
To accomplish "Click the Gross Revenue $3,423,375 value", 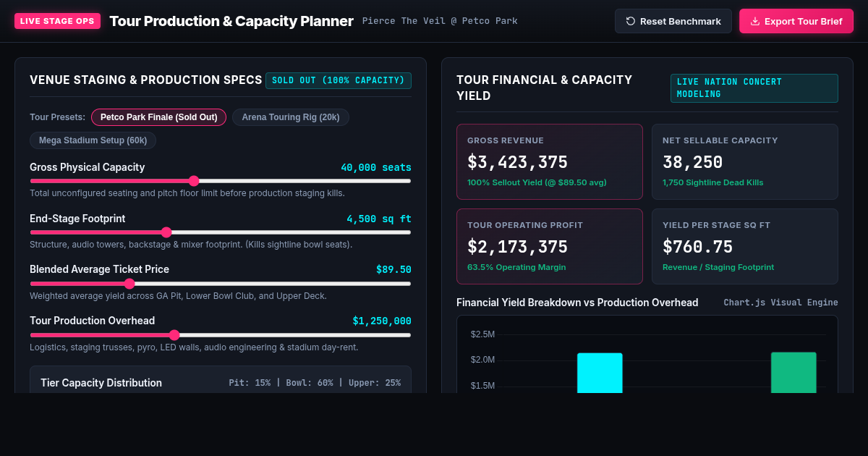I will (x=517, y=162).
